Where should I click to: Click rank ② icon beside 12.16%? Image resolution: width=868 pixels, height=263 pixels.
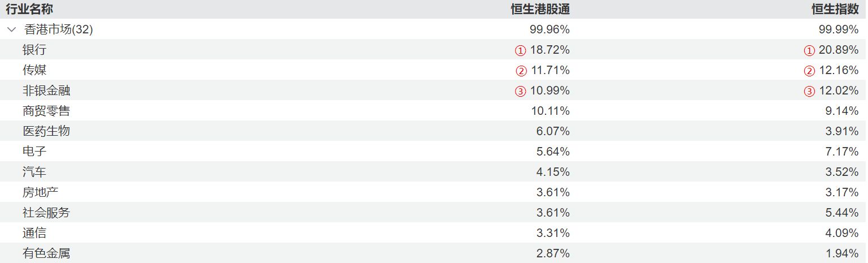click(809, 71)
